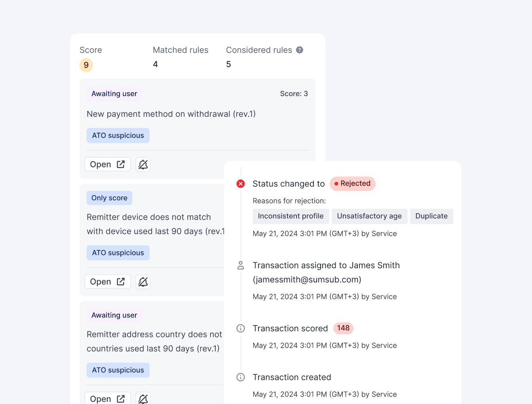Image resolution: width=532 pixels, height=404 pixels.
Task: Select the Duplicate rejection reason tag
Action: point(431,216)
